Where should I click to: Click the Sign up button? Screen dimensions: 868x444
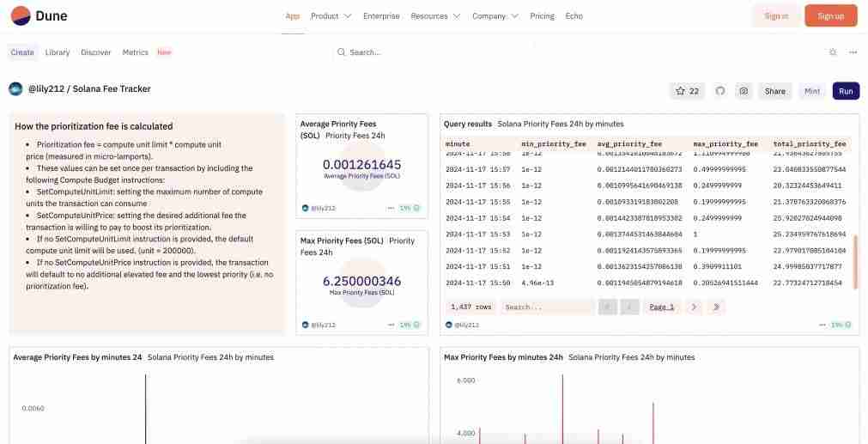coord(830,16)
